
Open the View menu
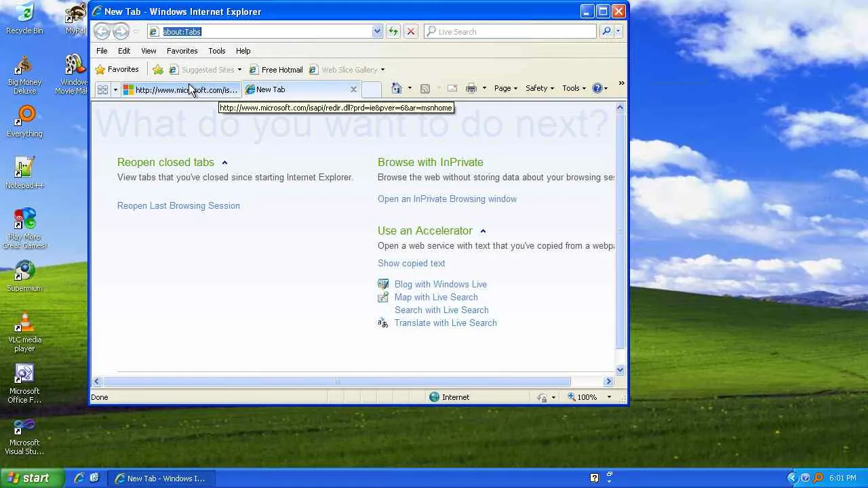click(149, 51)
